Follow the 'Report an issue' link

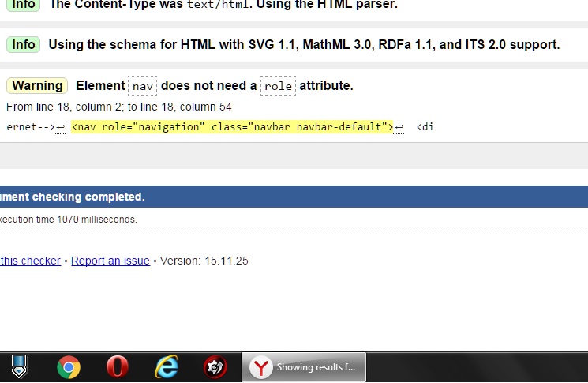[110, 261]
